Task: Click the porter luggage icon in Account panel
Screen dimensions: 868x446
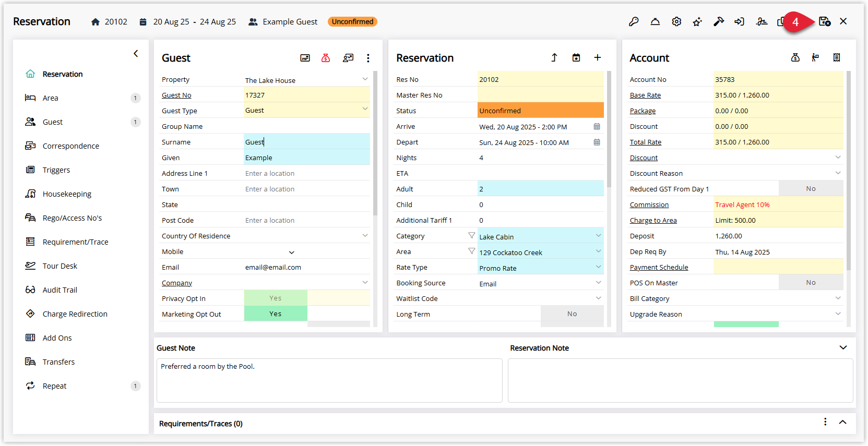Action: [815, 57]
